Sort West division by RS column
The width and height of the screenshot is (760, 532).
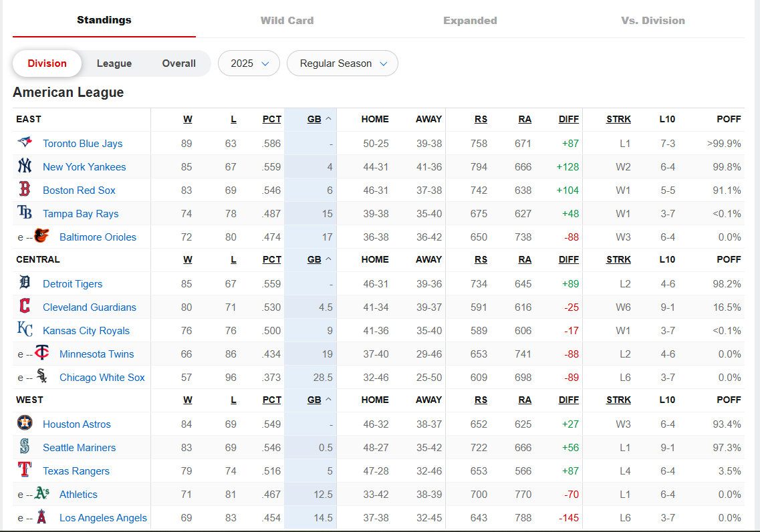[481, 400]
